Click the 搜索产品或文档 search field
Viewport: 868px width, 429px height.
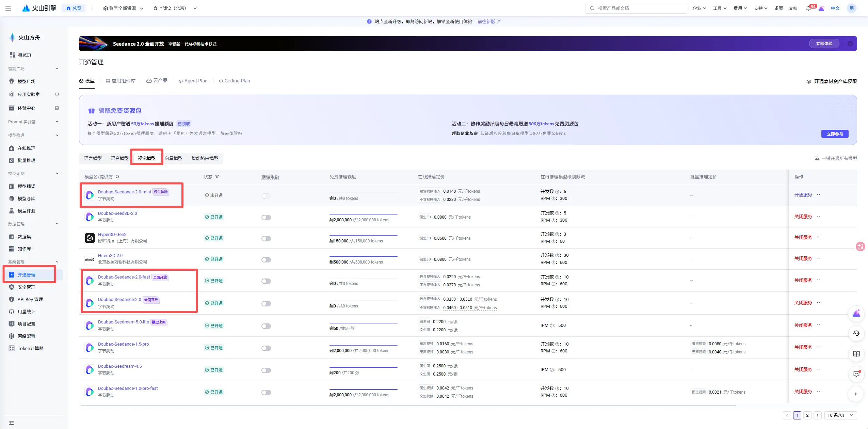click(636, 8)
